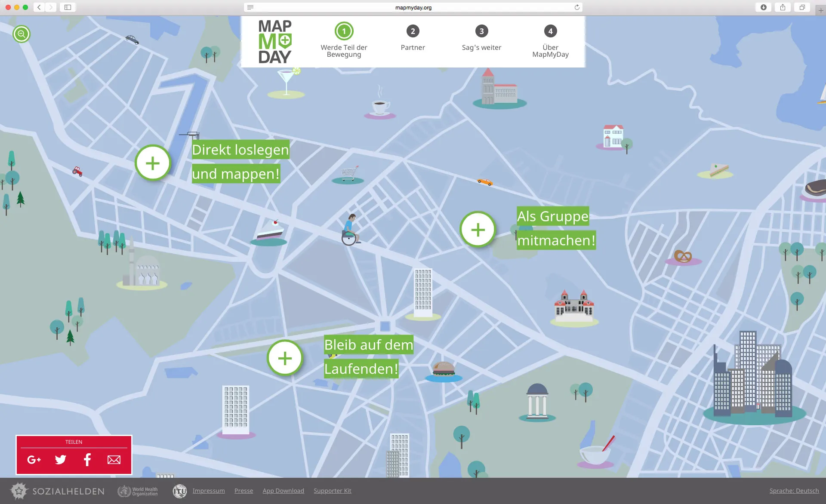This screenshot has width=826, height=504.
Task: Click the red tractor on the map
Action: tap(77, 172)
